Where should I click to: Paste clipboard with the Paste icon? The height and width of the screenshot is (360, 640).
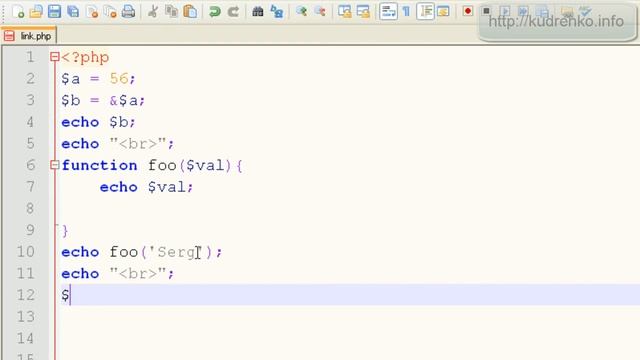click(190, 11)
